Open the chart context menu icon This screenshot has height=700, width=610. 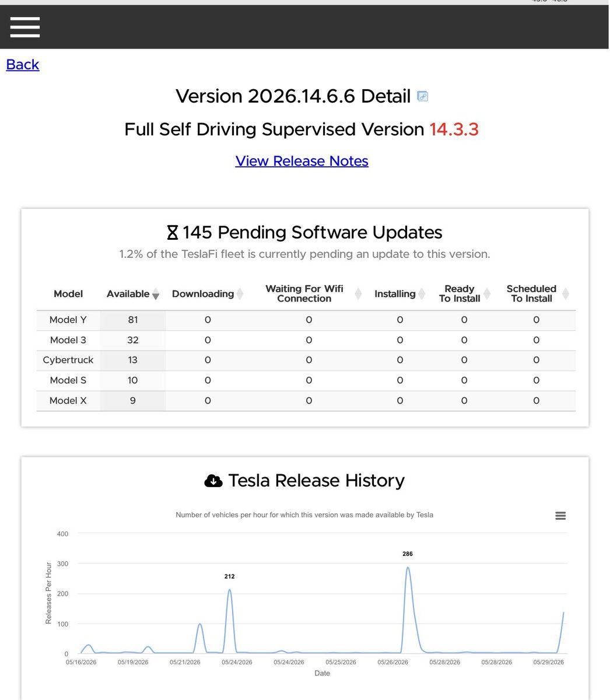coord(560,516)
